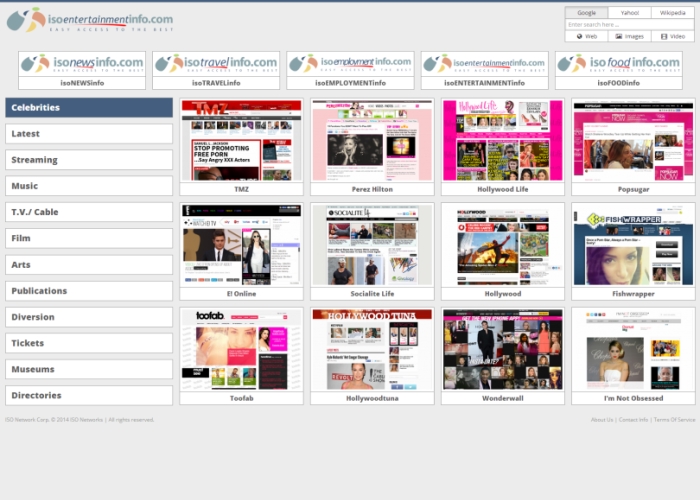Image resolution: width=700 pixels, height=500 pixels.
Task: Open the T.V./ Cable category
Action: 89,212
